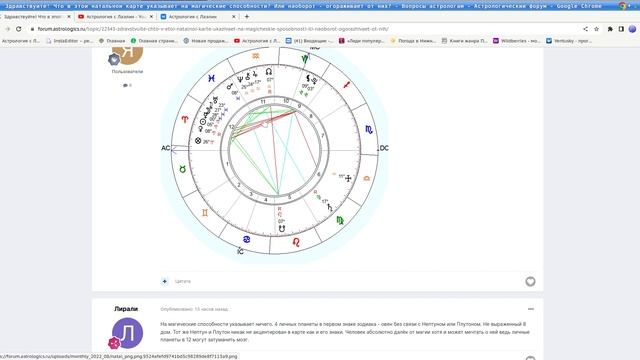The height and width of the screenshot is (360, 640).
Task: Open the 'Леди популяр...' bookmark
Action: tap(362, 41)
